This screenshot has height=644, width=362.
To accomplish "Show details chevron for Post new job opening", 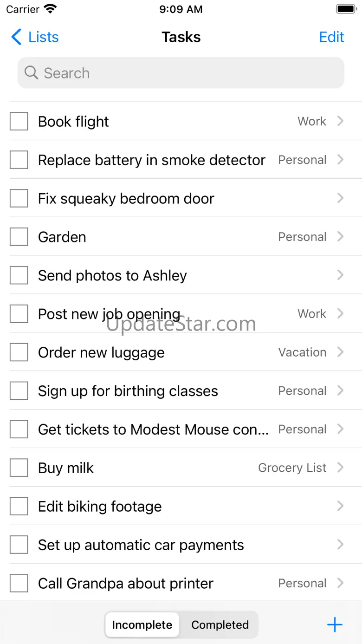I will [340, 314].
